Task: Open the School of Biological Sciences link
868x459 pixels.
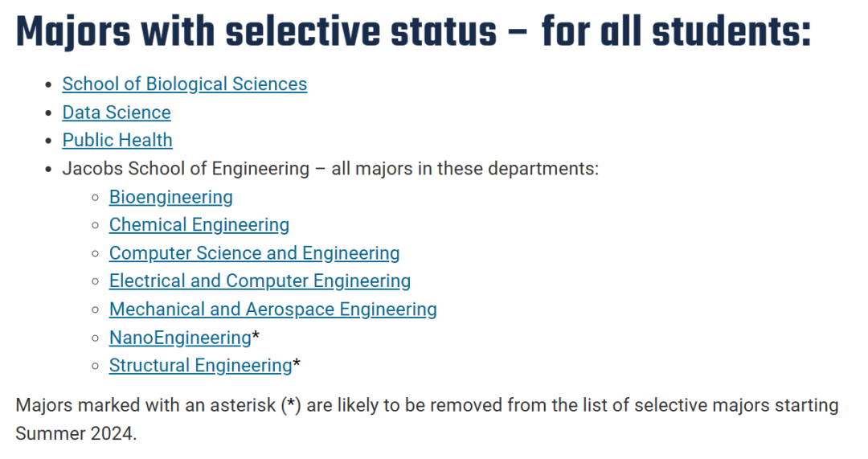Action: tap(184, 84)
